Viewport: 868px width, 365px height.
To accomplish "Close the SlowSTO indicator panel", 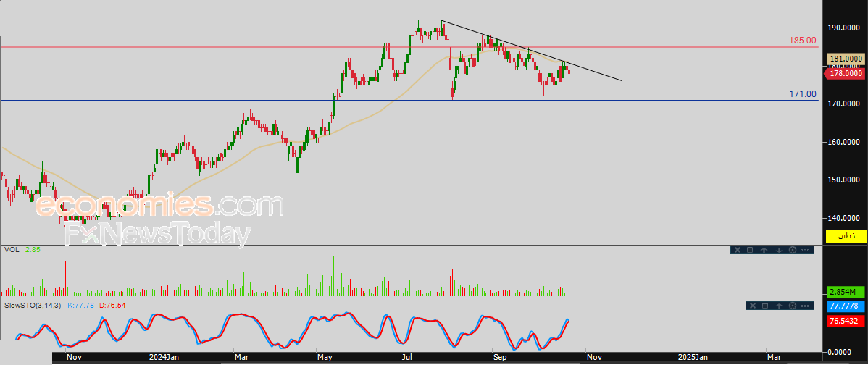I will click(x=751, y=306).
